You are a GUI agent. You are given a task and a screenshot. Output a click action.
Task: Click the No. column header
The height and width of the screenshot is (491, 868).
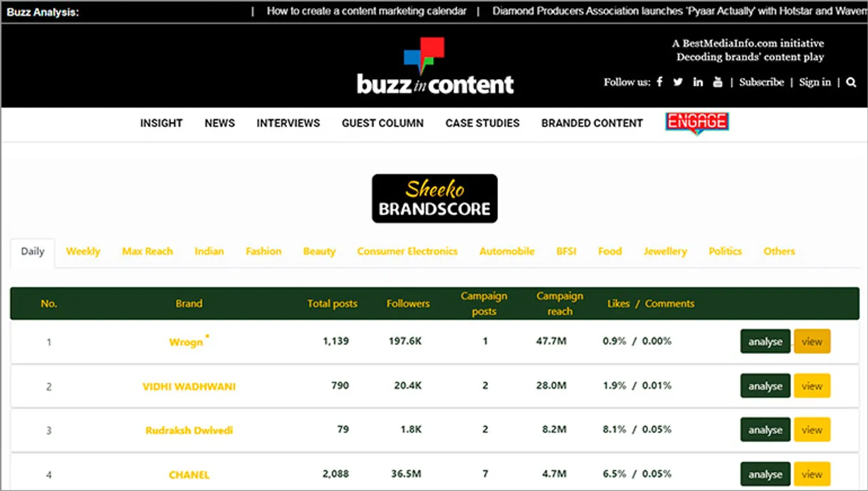coord(48,303)
